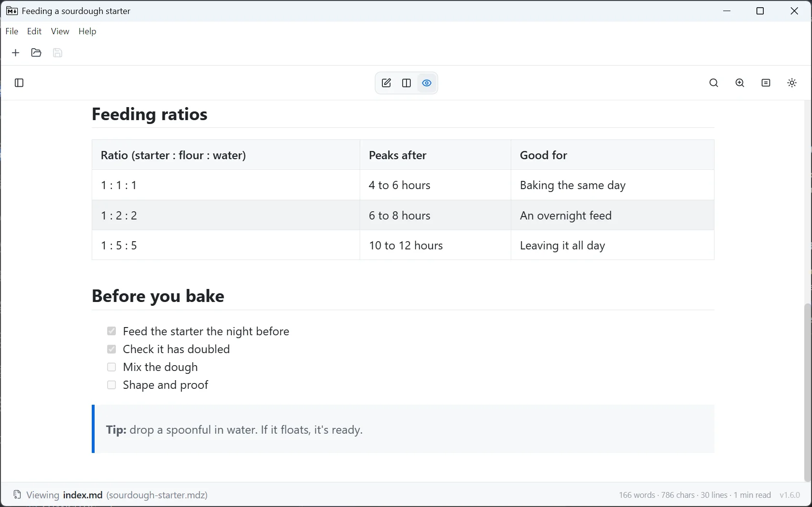Select the preview eye icon

click(427, 83)
